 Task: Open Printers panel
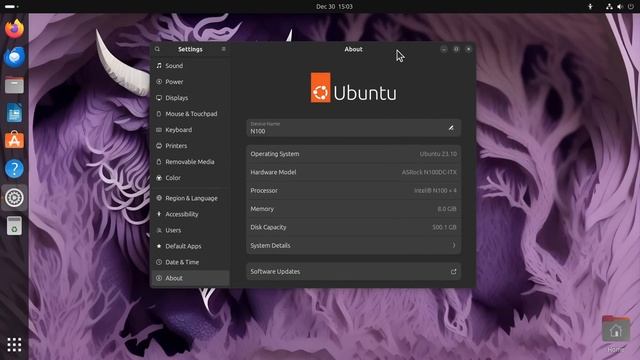(x=190, y=146)
